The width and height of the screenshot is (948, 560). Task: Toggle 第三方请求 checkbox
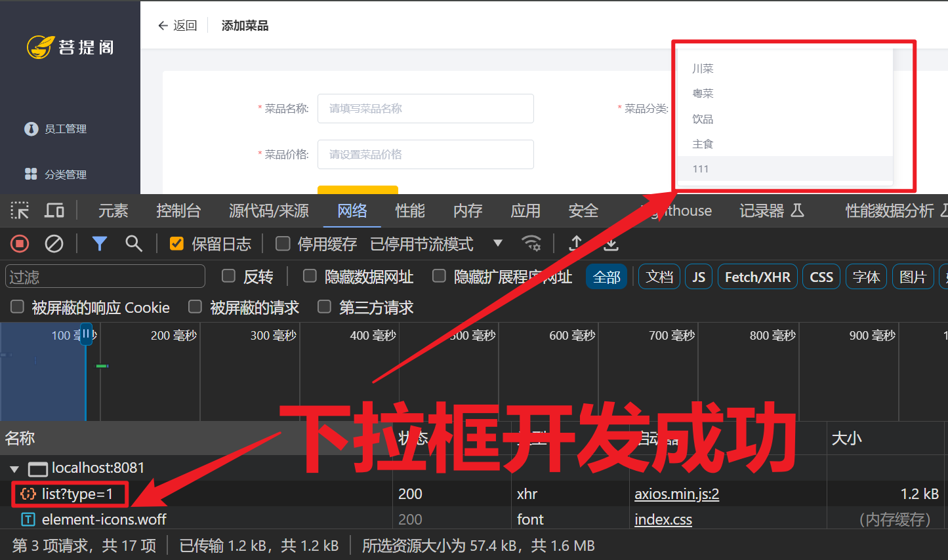pos(324,307)
